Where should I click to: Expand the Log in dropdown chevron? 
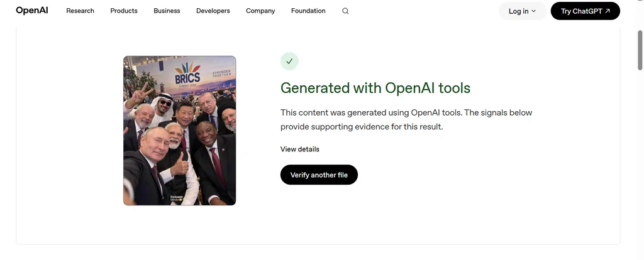pos(533,11)
